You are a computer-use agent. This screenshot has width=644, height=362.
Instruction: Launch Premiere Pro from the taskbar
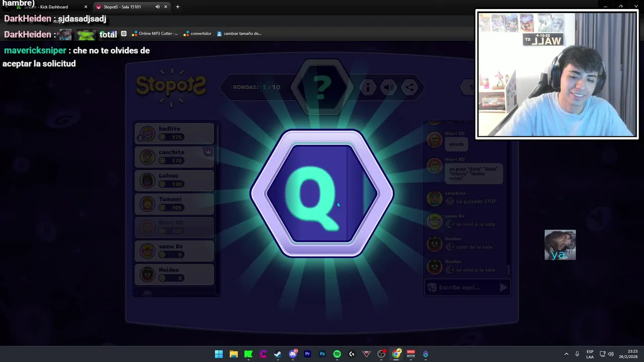click(x=307, y=354)
